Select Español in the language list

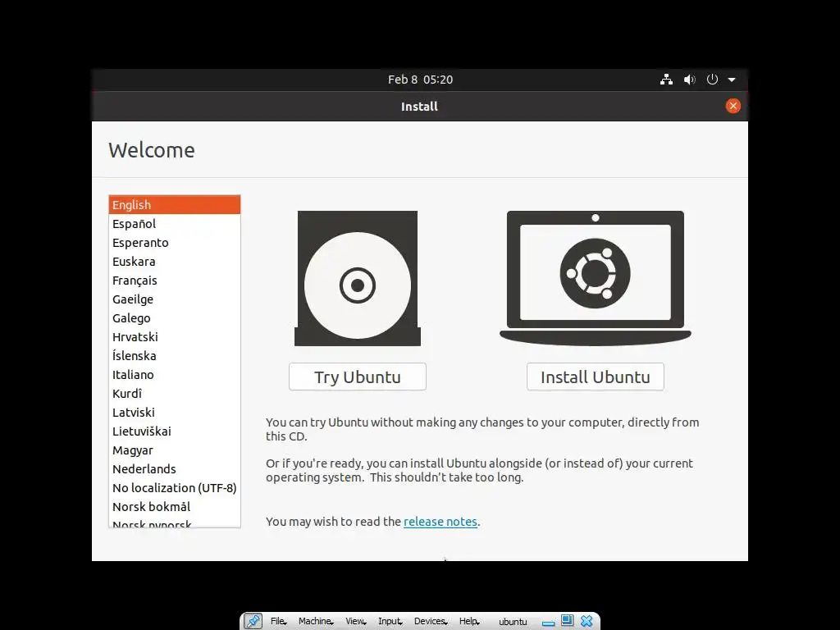point(174,223)
